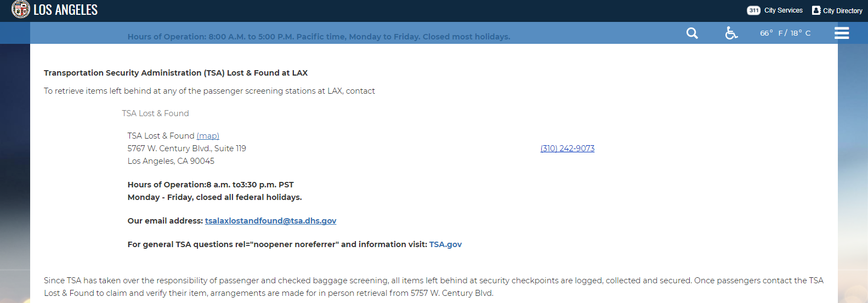Open site search with the magnifier icon
Screen dimensions: 868x303
tap(692, 33)
